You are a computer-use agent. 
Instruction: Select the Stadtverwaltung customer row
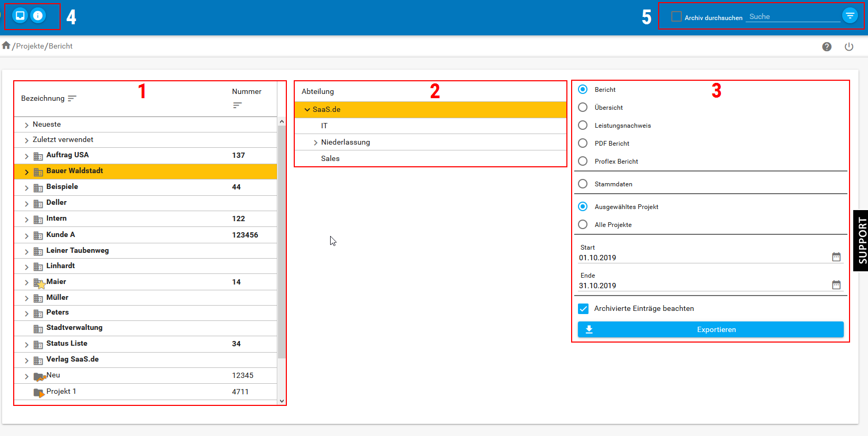(x=146, y=328)
